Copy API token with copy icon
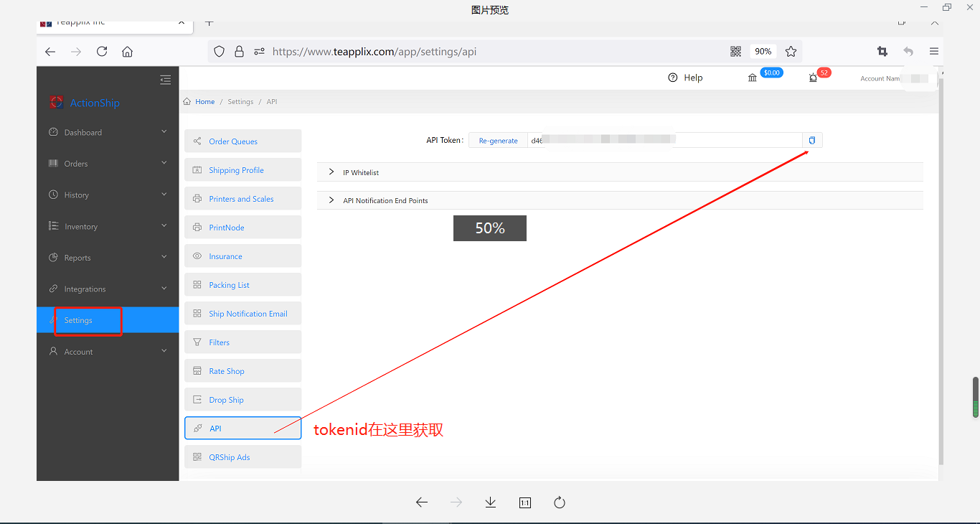The image size is (980, 524). [x=812, y=141]
